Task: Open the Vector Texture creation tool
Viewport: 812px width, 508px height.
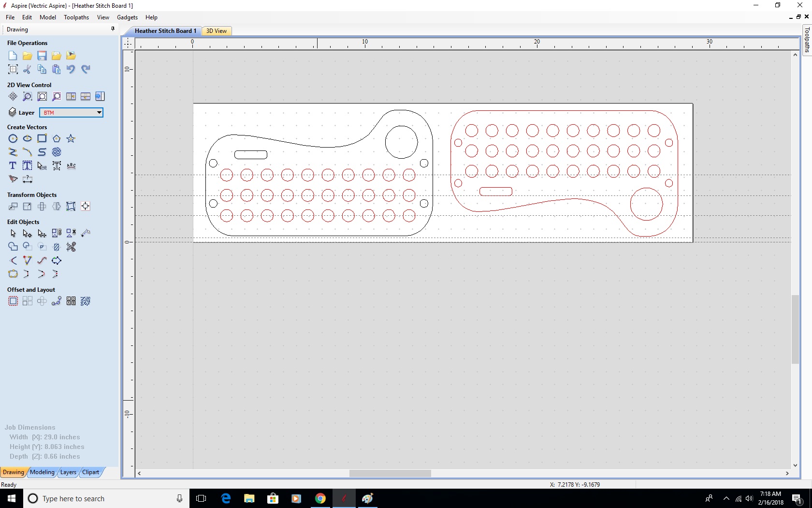Action: coord(57,152)
